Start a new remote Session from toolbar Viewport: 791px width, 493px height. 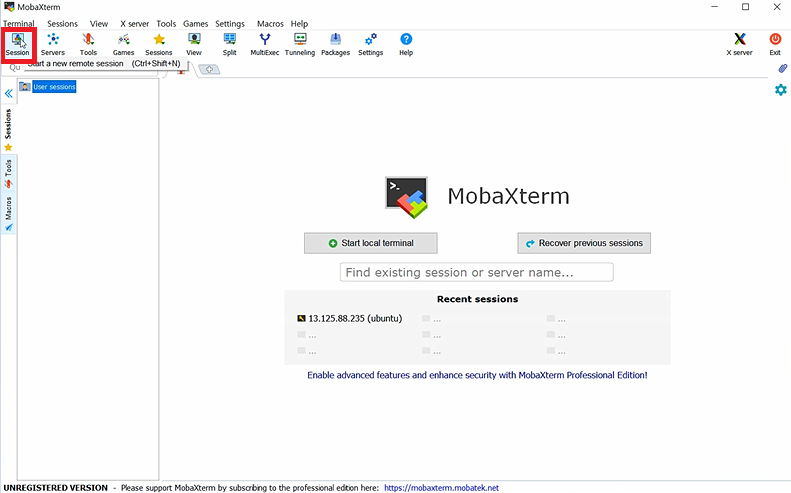pos(18,44)
